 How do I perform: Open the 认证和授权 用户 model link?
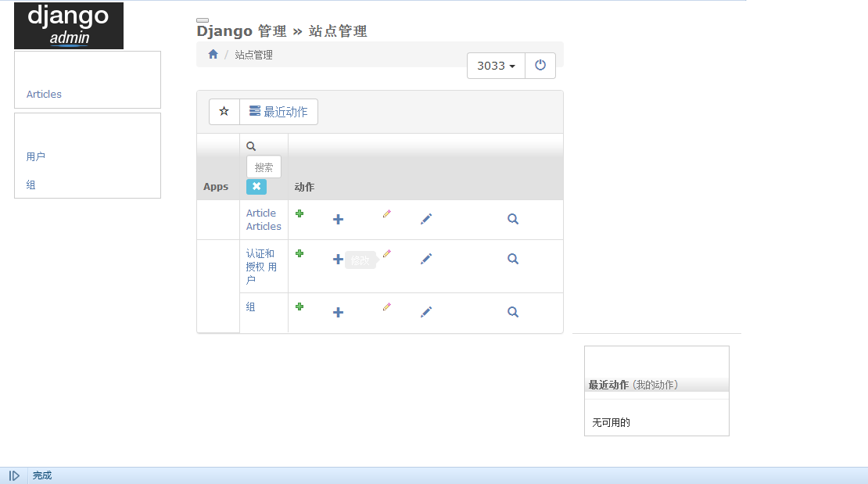[x=261, y=267]
